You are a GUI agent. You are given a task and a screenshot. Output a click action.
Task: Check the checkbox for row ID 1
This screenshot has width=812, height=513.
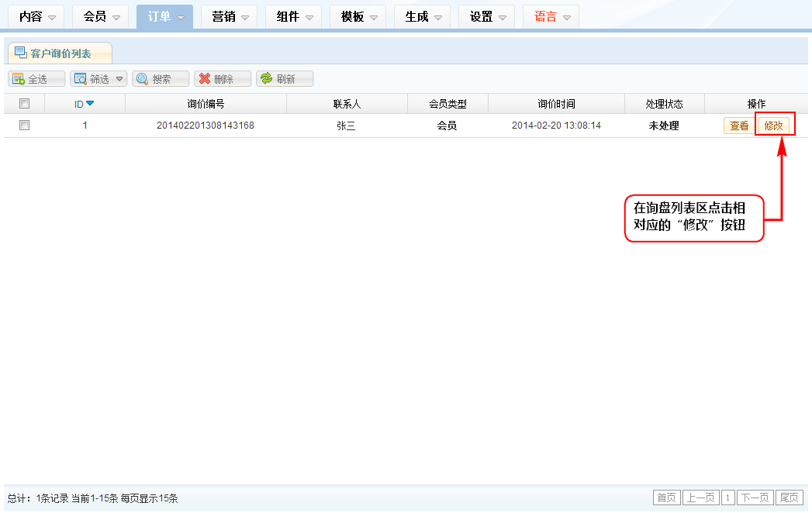pos(24,126)
